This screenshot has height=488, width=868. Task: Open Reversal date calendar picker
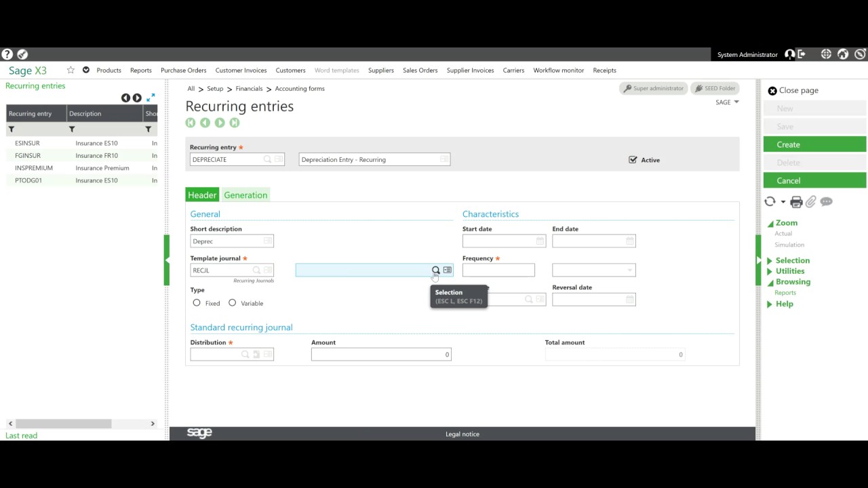[x=629, y=300]
